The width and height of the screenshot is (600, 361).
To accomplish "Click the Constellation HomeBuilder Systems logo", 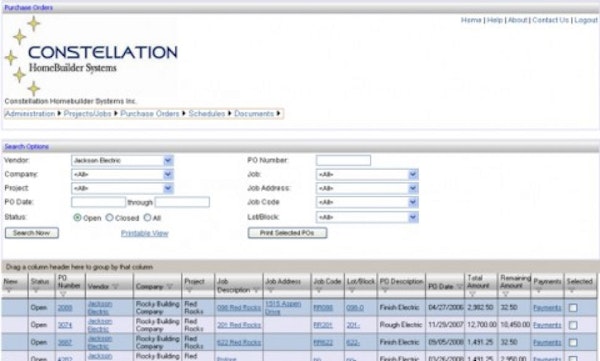I will [x=91, y=56].
